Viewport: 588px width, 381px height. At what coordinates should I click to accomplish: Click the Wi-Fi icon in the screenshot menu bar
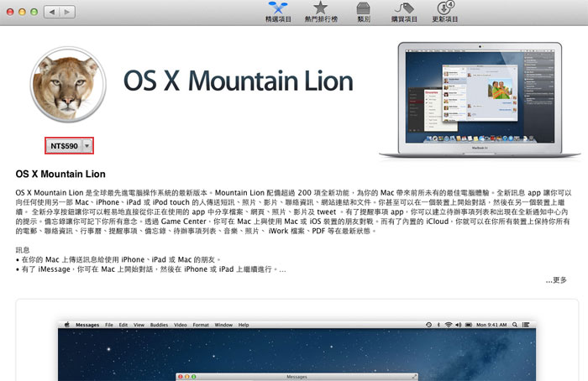(448, 325)
